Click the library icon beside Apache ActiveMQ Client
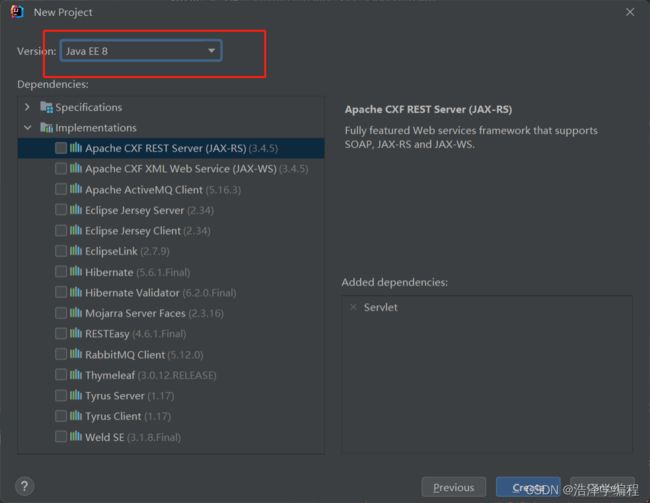The image size is (650, 503). [76, 189]
